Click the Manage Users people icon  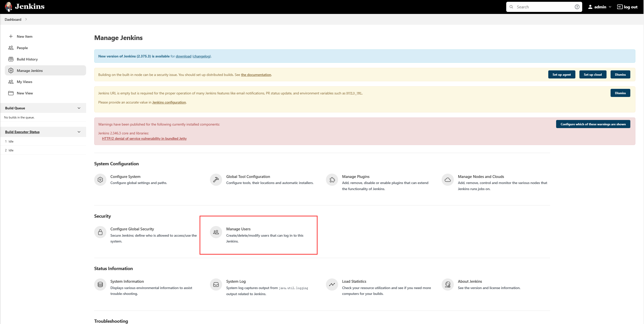216,232
